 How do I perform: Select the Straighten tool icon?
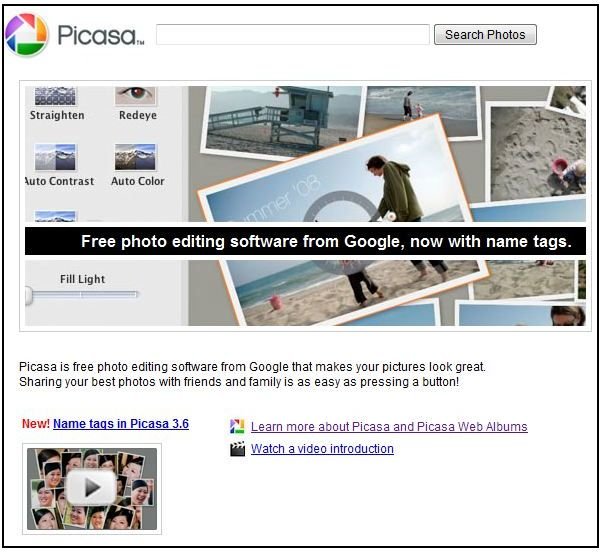pos(55,96)
